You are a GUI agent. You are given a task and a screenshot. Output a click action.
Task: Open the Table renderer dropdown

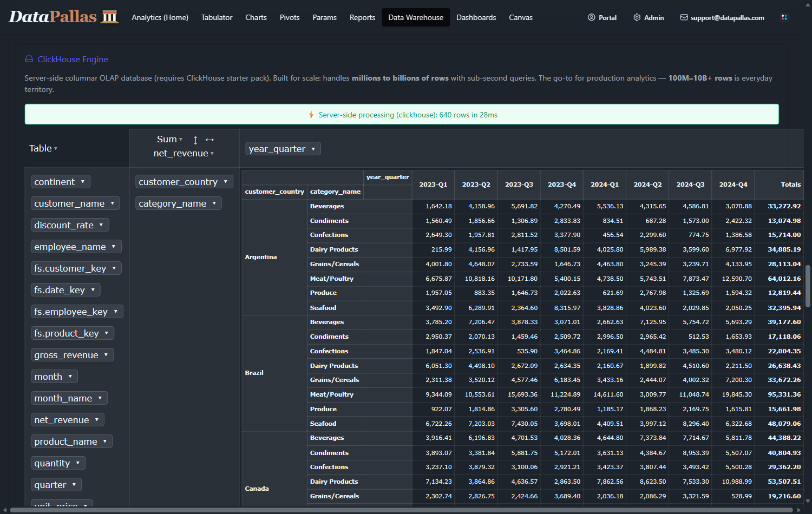(43, 148)
